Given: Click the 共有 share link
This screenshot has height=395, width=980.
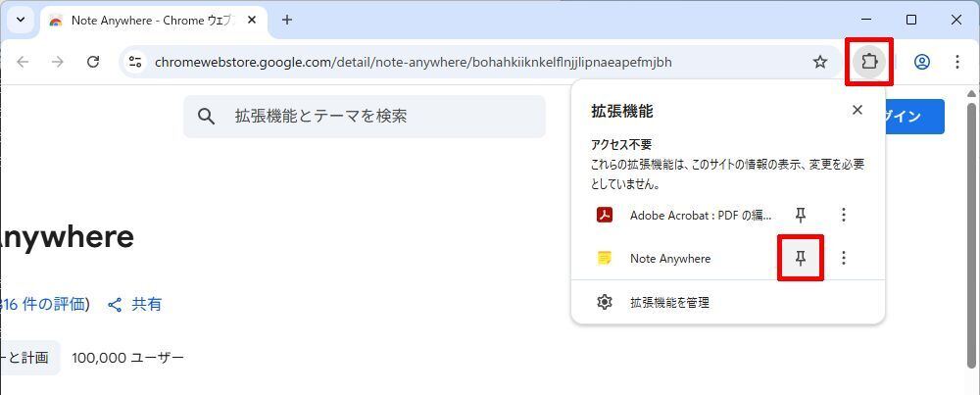Looking at the screenshot, I should (135, 305).
